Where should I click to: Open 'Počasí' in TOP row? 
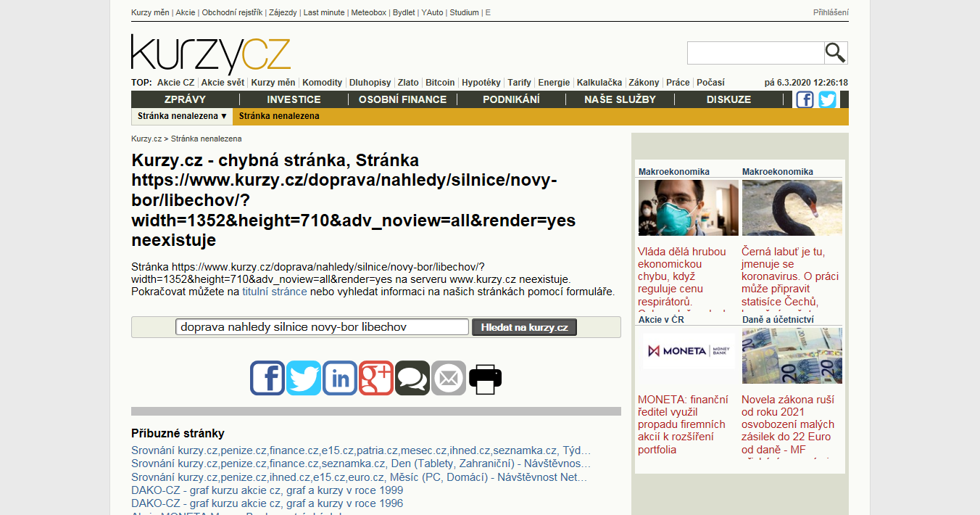point(710,83)
